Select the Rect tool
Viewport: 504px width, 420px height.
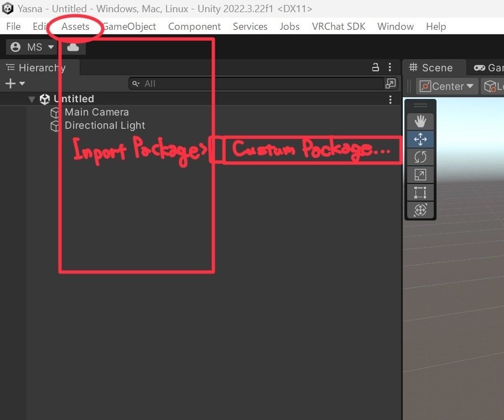pos(420,192)
